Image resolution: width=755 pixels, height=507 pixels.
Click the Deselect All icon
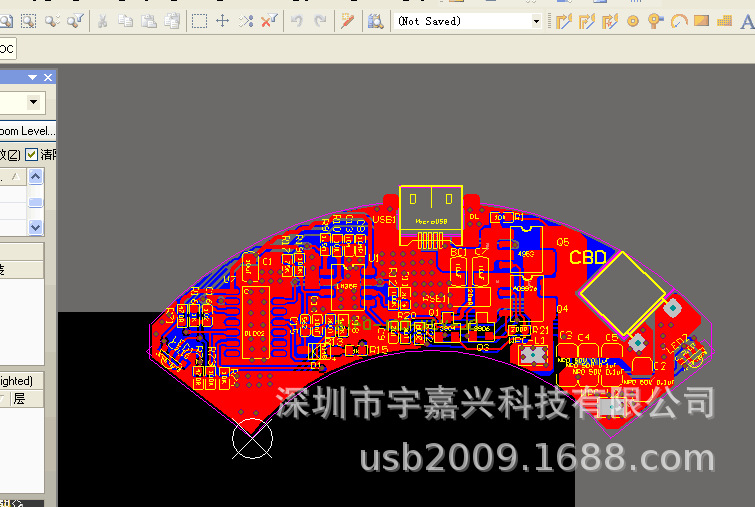pyautogui.click(x=246, y=21)
